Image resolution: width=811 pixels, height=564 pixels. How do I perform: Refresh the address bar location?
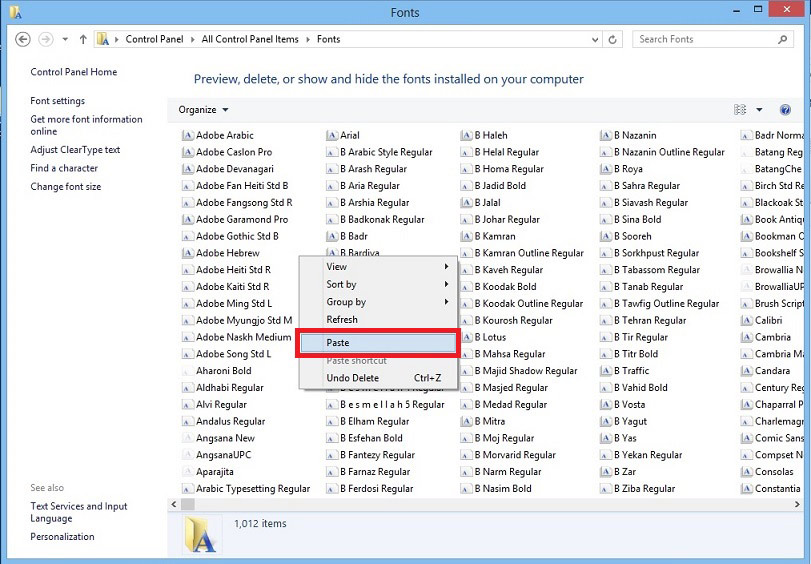(x=612, y=39)
